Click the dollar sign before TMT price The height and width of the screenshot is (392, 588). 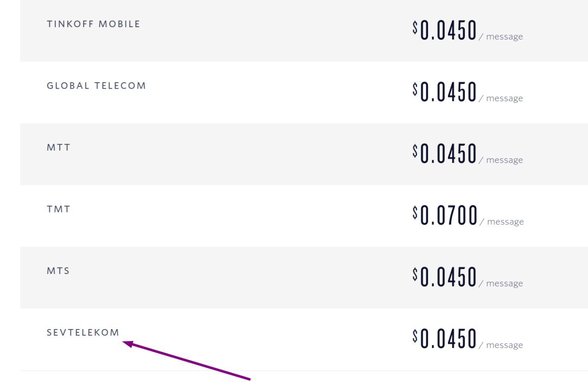pyautogui.click(x=415, y=213)
